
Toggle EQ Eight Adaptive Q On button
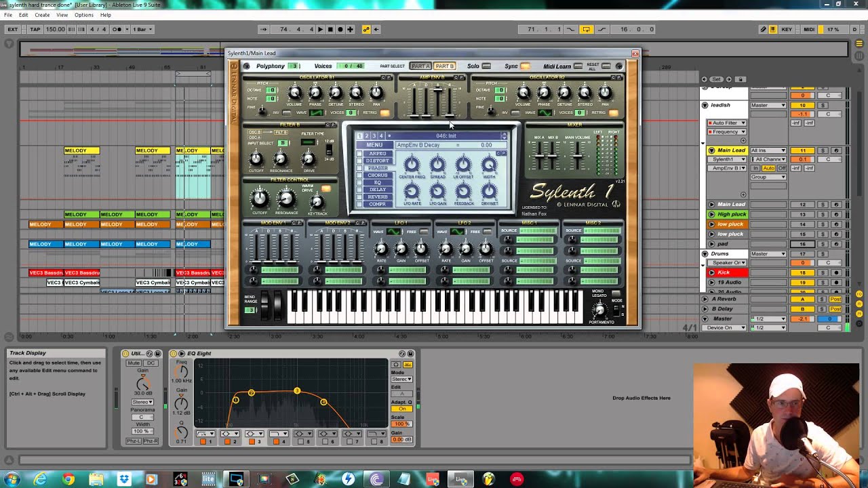click(x=401, y=409)
